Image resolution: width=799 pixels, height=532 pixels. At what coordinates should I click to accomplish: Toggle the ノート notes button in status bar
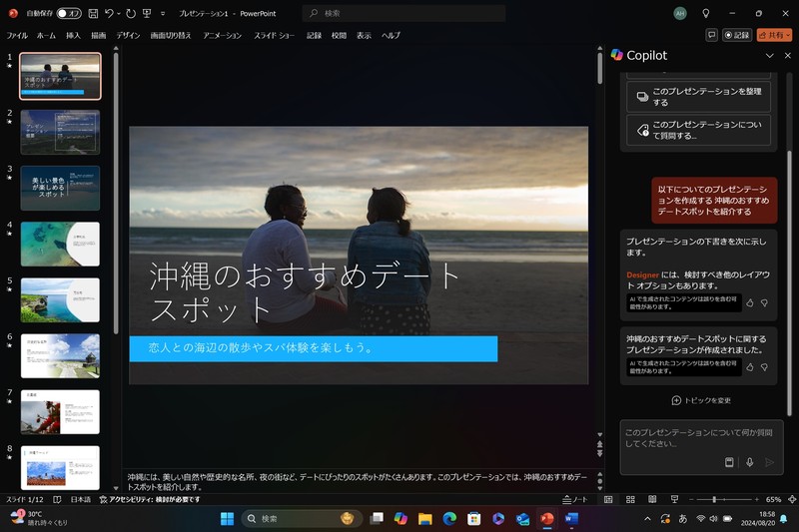point(575,500)
